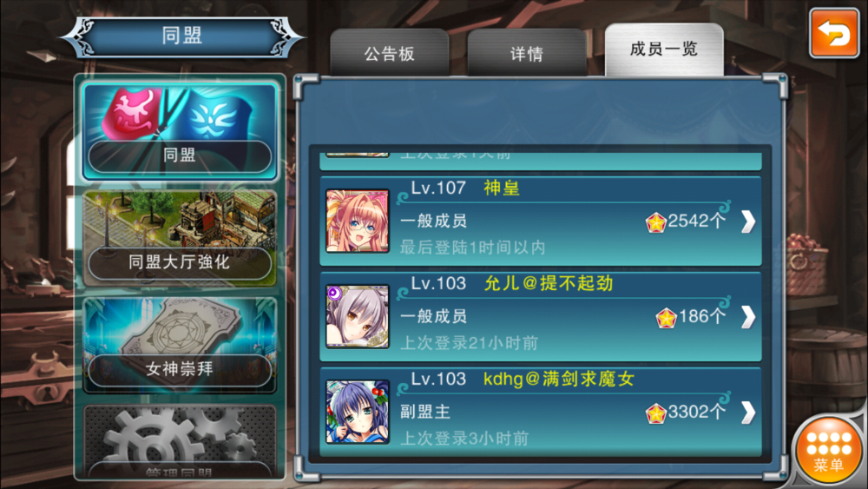Viewport: 868px width, 489px height.
Task: Open the orange 菜单 menu button
Action: 829,451
